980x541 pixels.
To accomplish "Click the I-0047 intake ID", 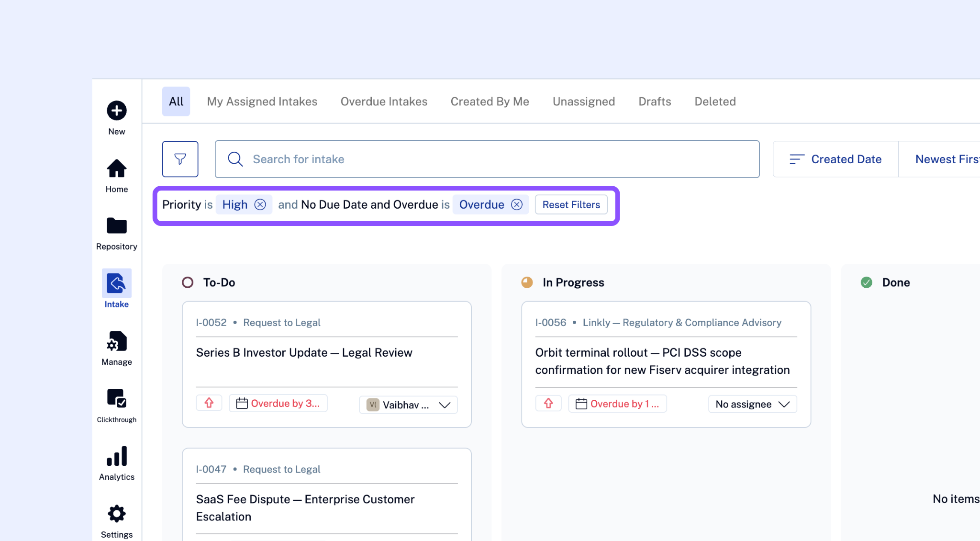I will [211, 469].
